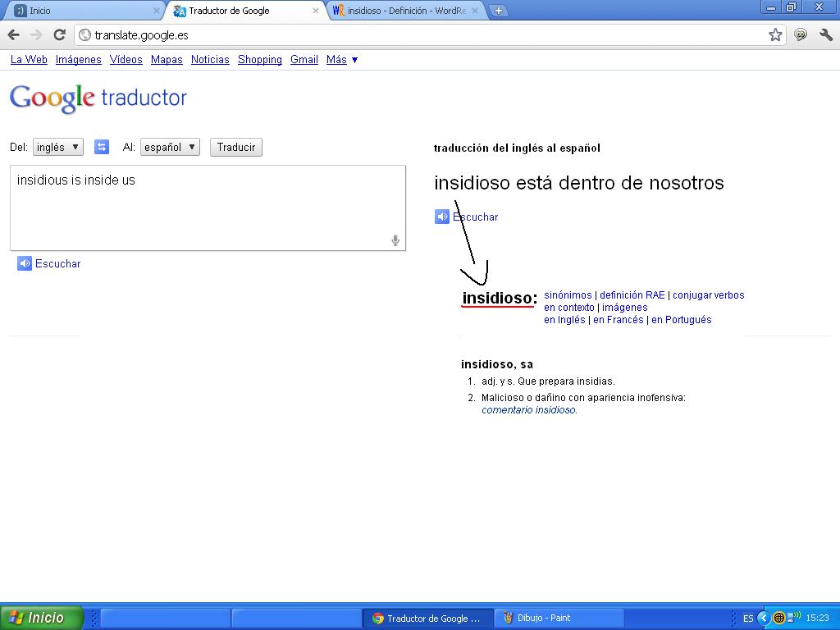Open Mapas in the top bar
The height and width of the screenshot is (630, 840).
(x=167, y=59)
